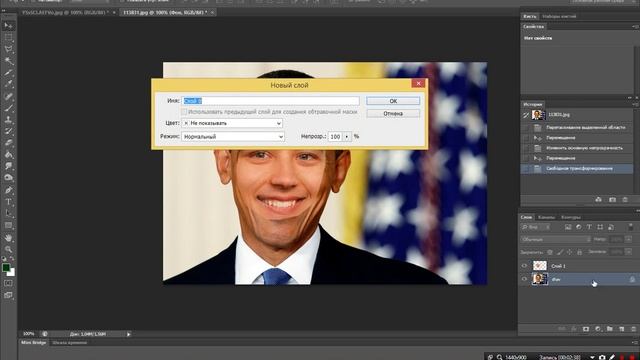
Task: Click the background white color swatch
Action: pyautogui.click(x=12, y=272)
